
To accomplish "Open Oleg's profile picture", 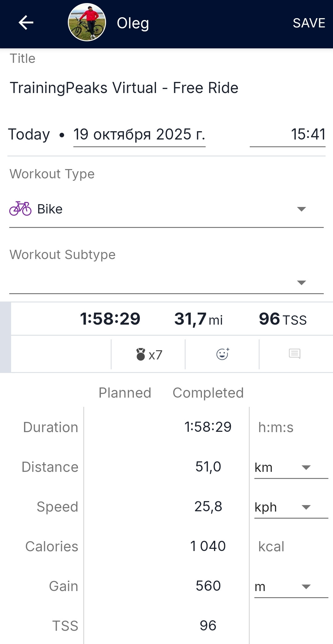I will (87, 22).
